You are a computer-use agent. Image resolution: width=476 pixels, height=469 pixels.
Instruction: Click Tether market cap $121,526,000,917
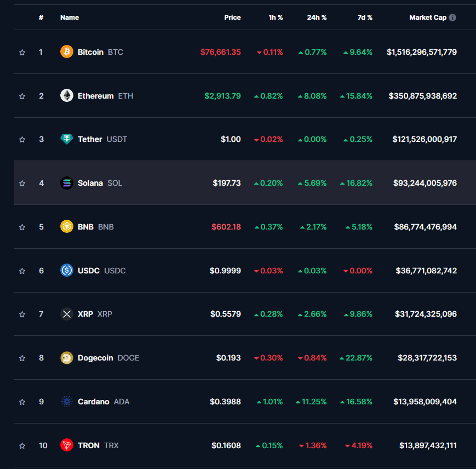point(425,139)
